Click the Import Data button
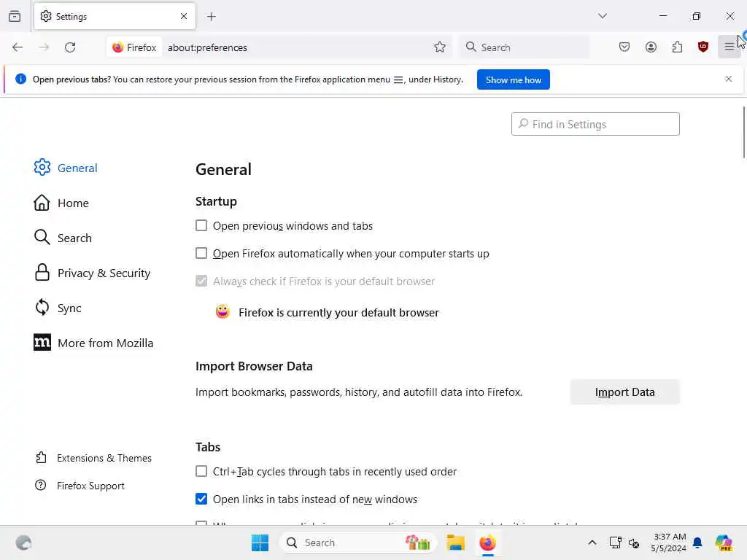Viewport: 747px width, 560px height. pyautogui.click(x=624, y=392)
